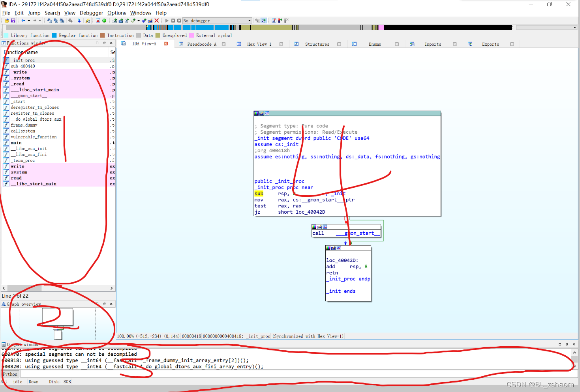Click the Output window scroll-up arrow

pos(574,353)
